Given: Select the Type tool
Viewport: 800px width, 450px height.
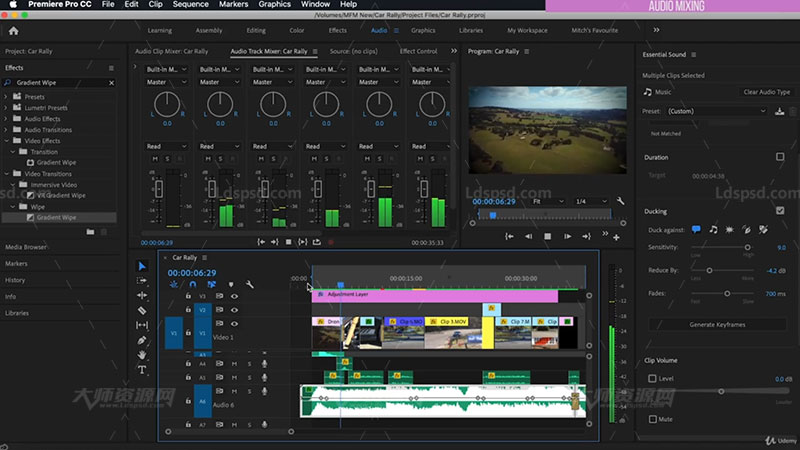Looking at the screenshot, I should tap(142, 369).
